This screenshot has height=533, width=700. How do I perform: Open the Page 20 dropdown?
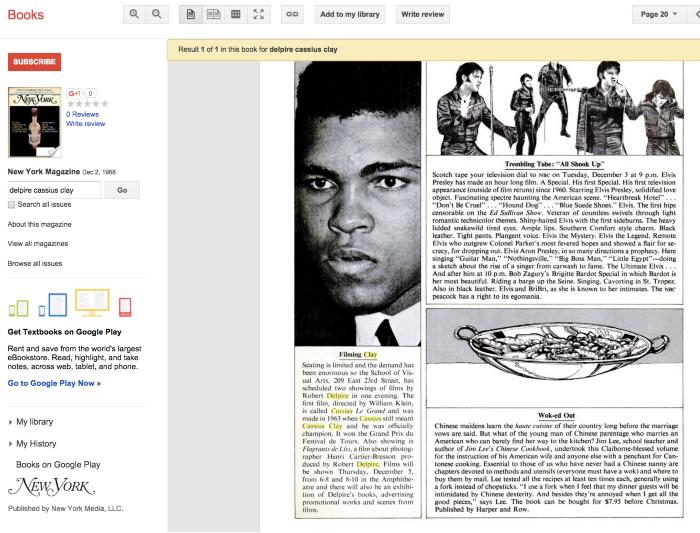pyautogui.click(x=658, y=14)
